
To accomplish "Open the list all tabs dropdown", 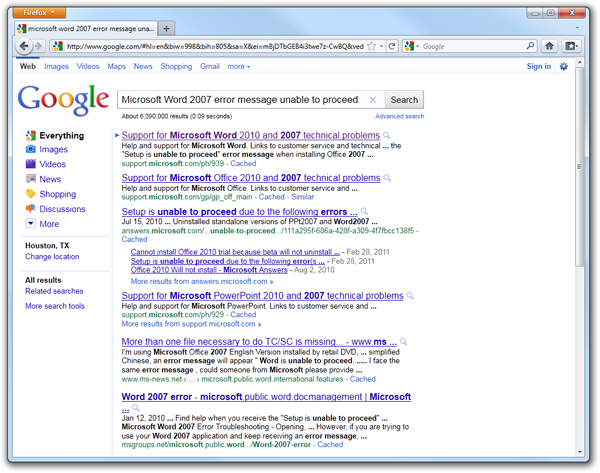I will (x=577, y=28).
